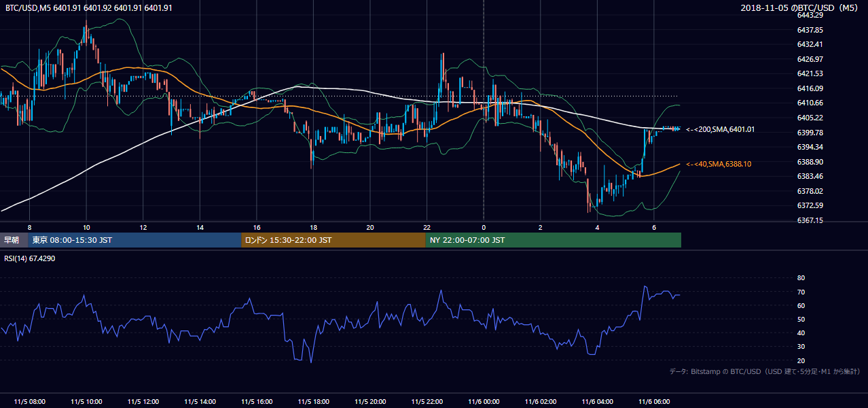The height and width of the screenshot is (408, 868).
Task: Click RSI axis level 70
Action: 801,292
